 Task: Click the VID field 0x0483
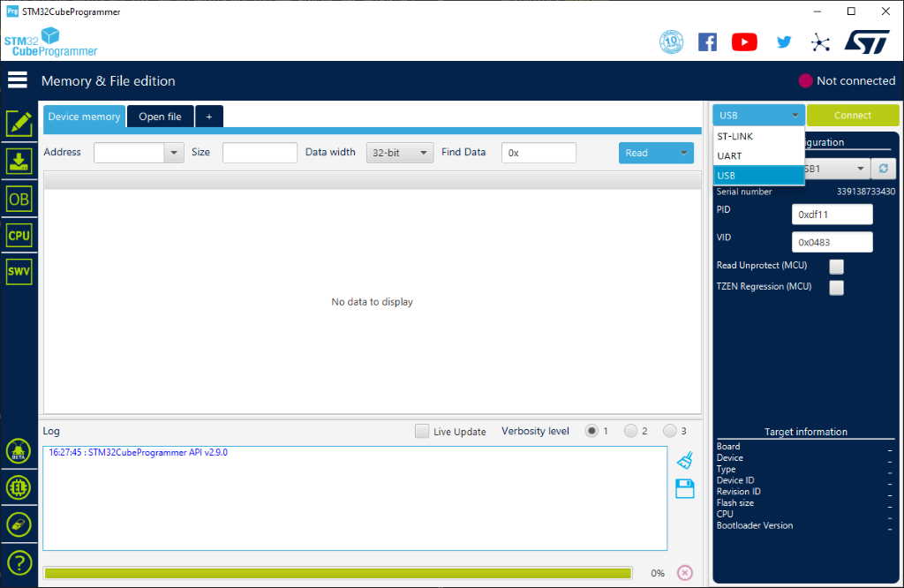(x=832, y=242)
